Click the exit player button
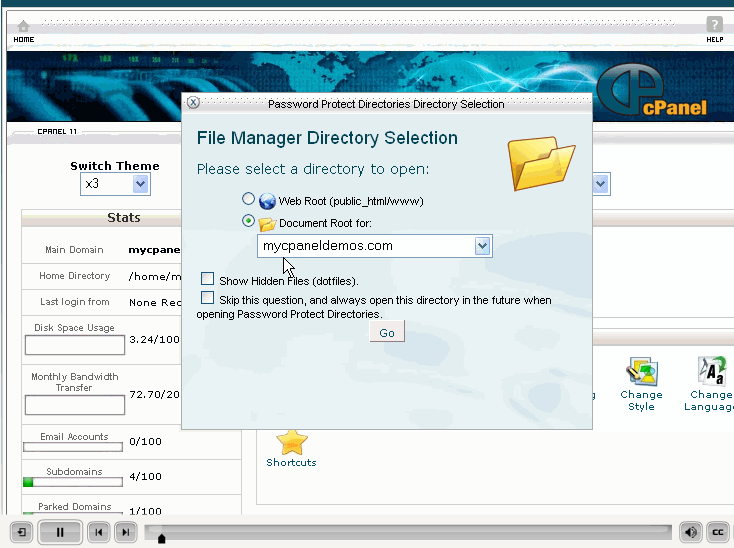The height and width of the screenshot is (548, 734). coord(22,532)
